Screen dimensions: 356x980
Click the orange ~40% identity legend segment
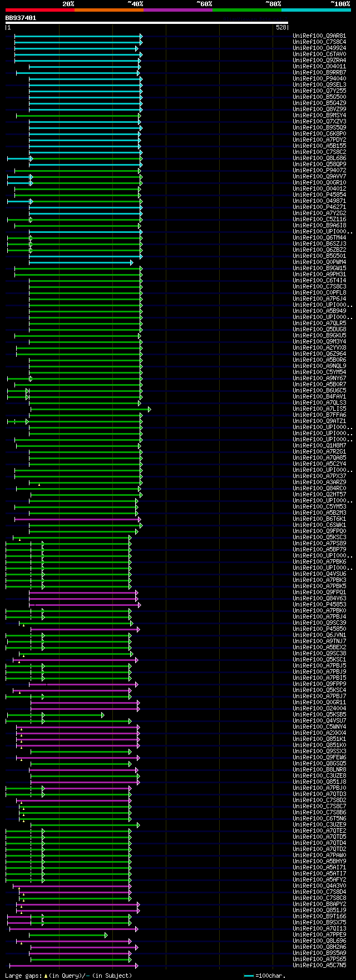[x=109, y=10]
